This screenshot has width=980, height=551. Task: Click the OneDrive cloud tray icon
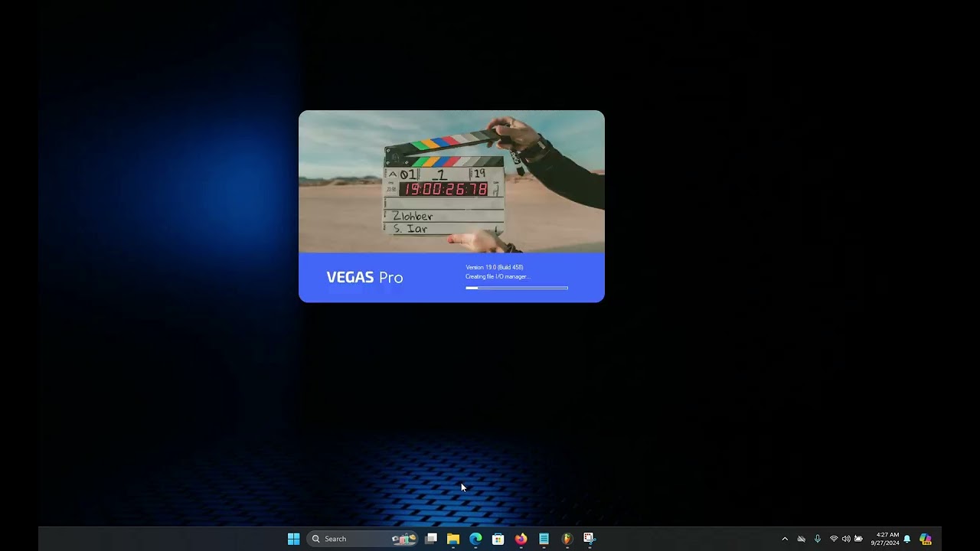(x=802, y=539)
